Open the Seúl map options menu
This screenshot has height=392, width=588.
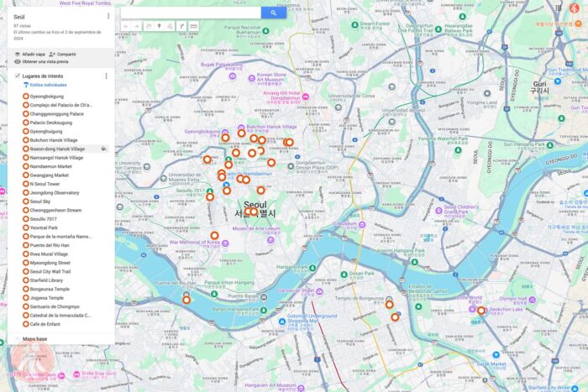coord(108,16)
